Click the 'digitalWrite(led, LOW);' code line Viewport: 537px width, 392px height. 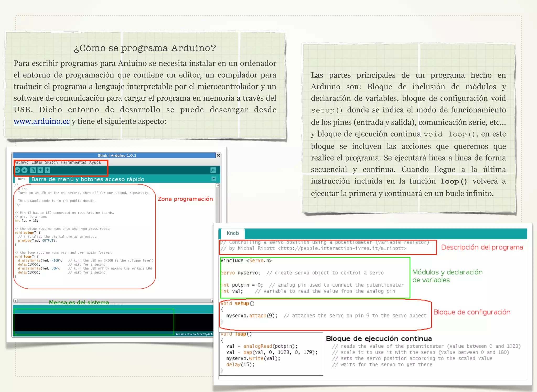[x=39, y=269]
